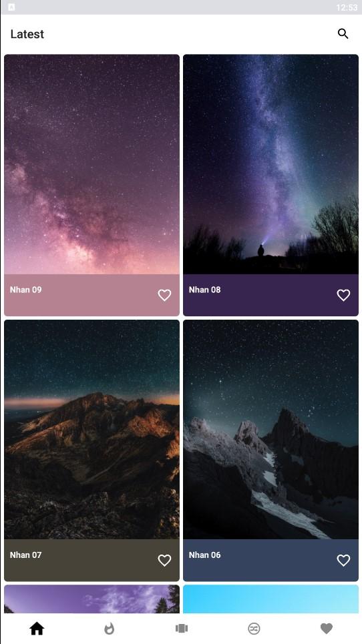Toggle the heart on Nhan 08 wallpaper
Screen dimensions: 362x644
point(343,295)
